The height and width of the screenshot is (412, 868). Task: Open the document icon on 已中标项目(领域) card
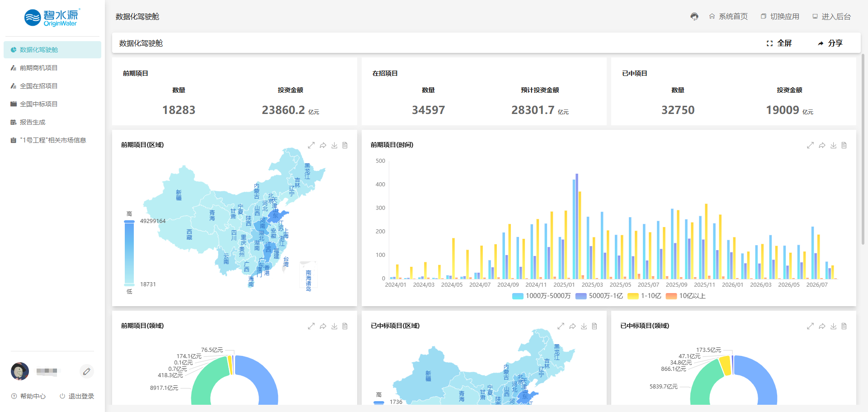(x=844, y=326)
